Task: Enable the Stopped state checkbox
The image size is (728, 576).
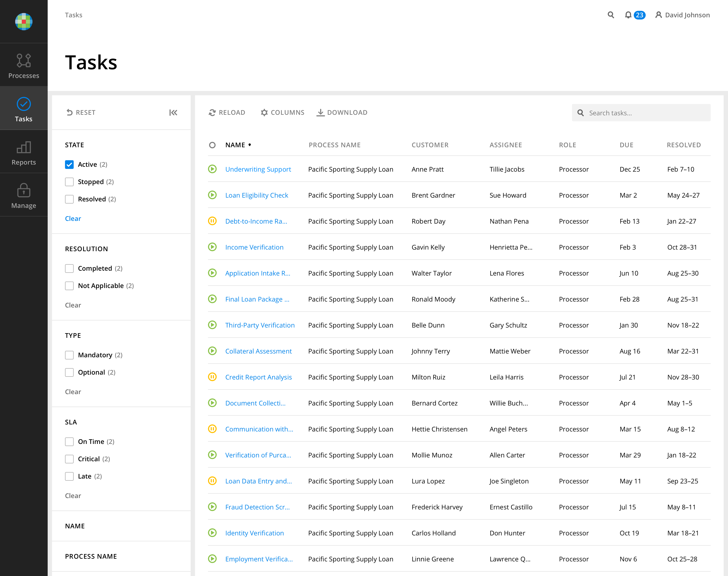Action: click(x=69, y=182)
